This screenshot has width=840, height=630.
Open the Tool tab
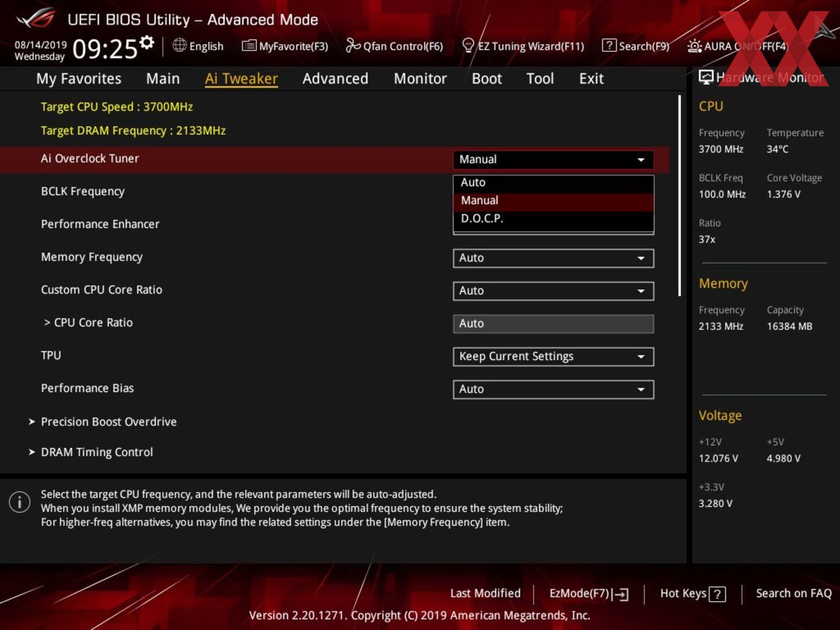[x=540, y=78]
